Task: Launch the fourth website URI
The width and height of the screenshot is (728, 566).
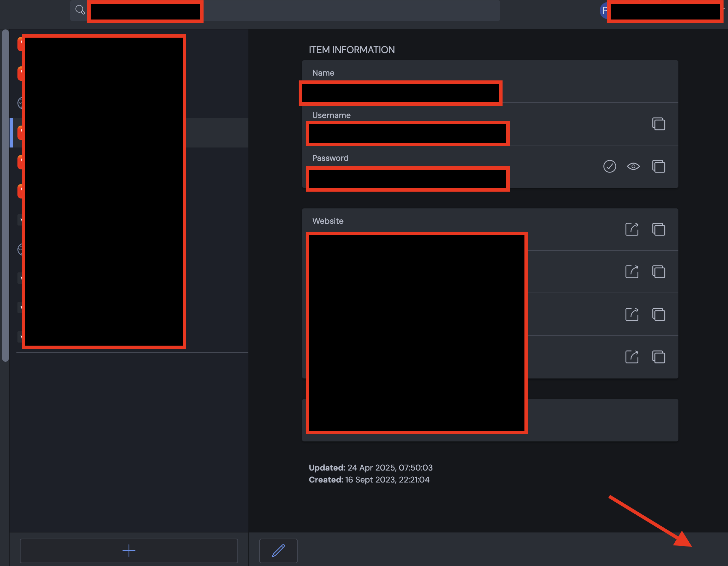Action: click(632, 357)
